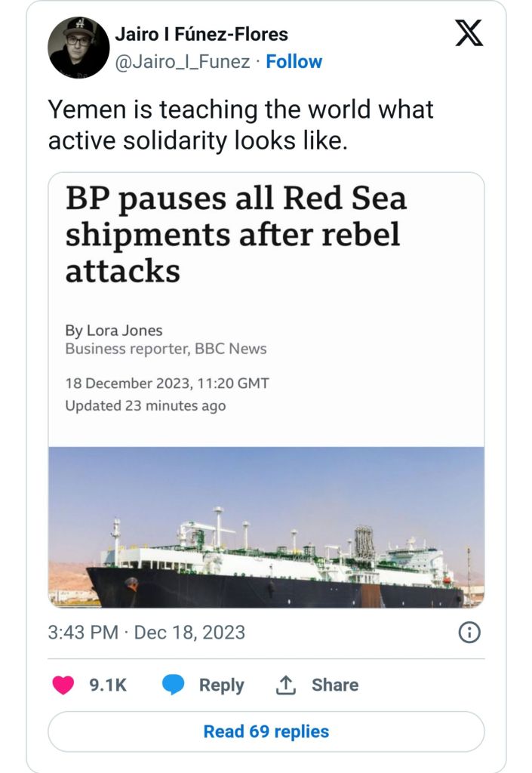Like the tweet with the heart icon
Viewport: 532px width, 773px height.
pyautogui.click(x=63, y=685)
